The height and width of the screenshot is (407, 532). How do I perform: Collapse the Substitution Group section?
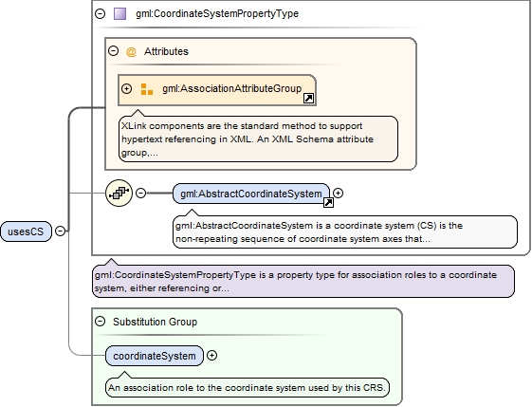click(101, 321)
